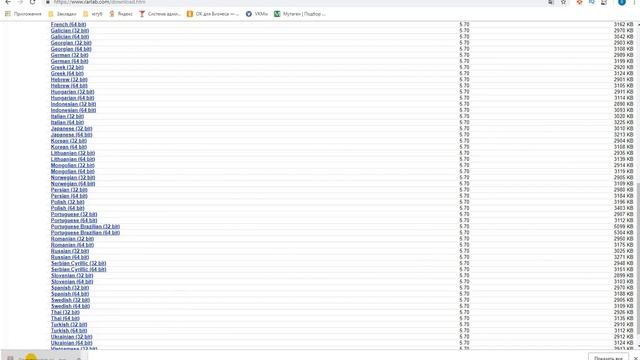This screenshot has width=640, height=360.
Task: Open the Система админ... bookmark
Action: point(160,14)
